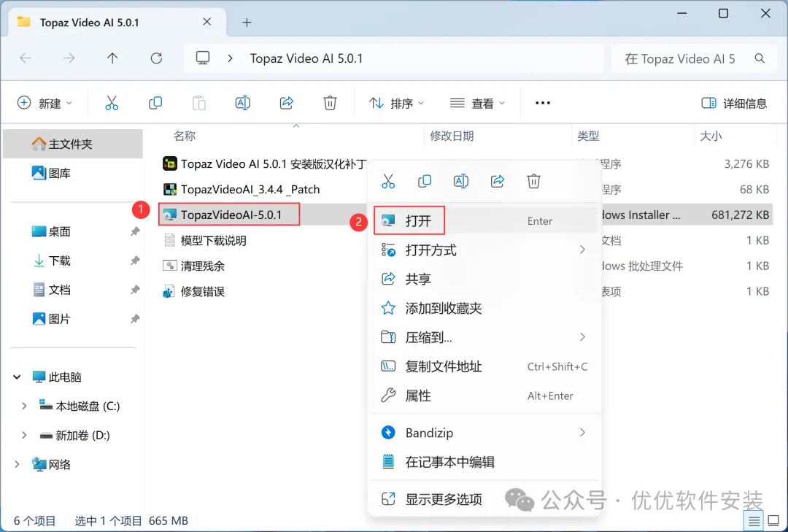Expand the breadcrumb chevron in the address bar
This screenshot has height=532, width=788.
[x=230, y=58]
